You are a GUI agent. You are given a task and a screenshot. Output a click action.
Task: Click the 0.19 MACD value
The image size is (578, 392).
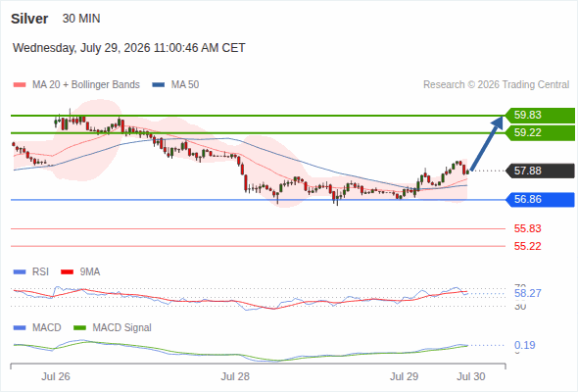pyautogui.click(x=524, y=345)
